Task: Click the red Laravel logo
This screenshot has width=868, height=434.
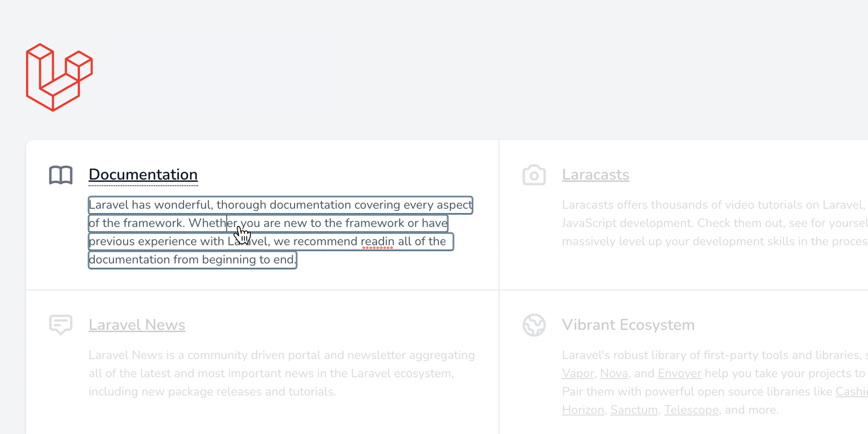Action: click(x=59, y=77)
